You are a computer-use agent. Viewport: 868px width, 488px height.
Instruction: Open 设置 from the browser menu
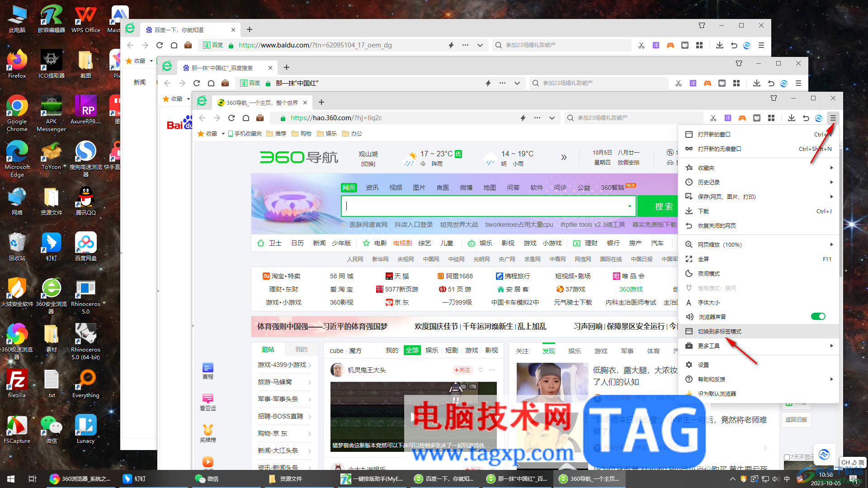[703, 365]
